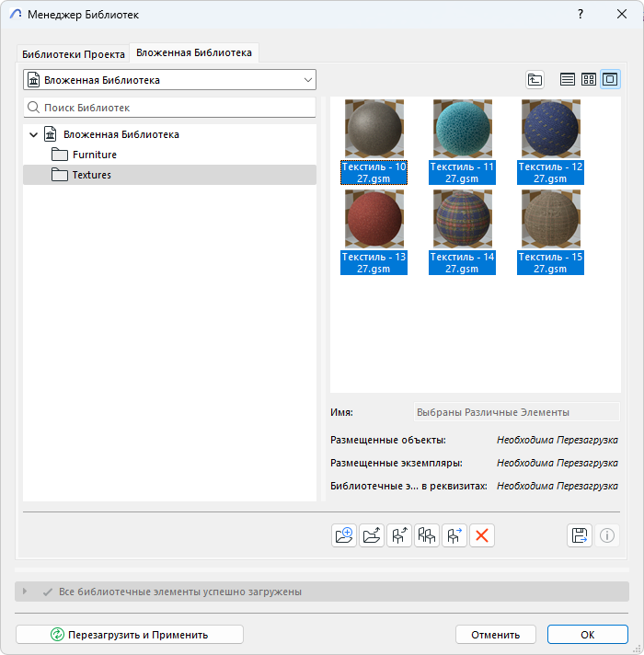This screenshot has width=644, height=655.
Task: Close the Менеджер Библиотек dialog
Action: point(622,14)
